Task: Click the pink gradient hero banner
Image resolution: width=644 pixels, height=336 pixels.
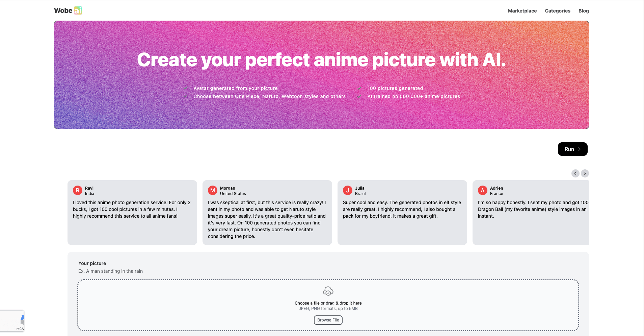Action: [x=321, y=74]
